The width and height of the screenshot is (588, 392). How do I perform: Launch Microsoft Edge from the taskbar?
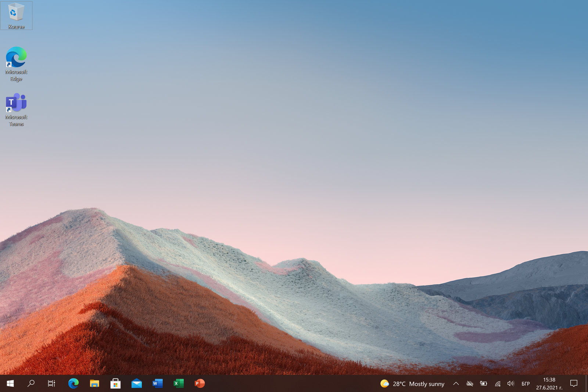[73, 384]
